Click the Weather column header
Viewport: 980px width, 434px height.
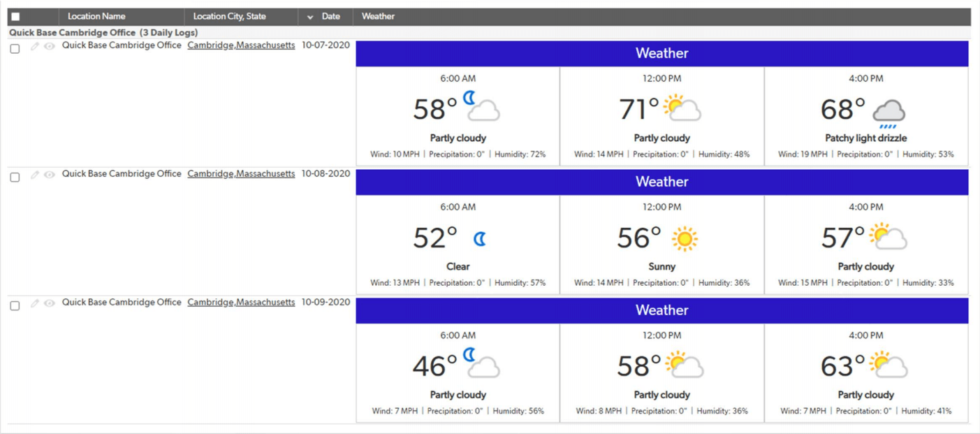click(x=378, y=16)
